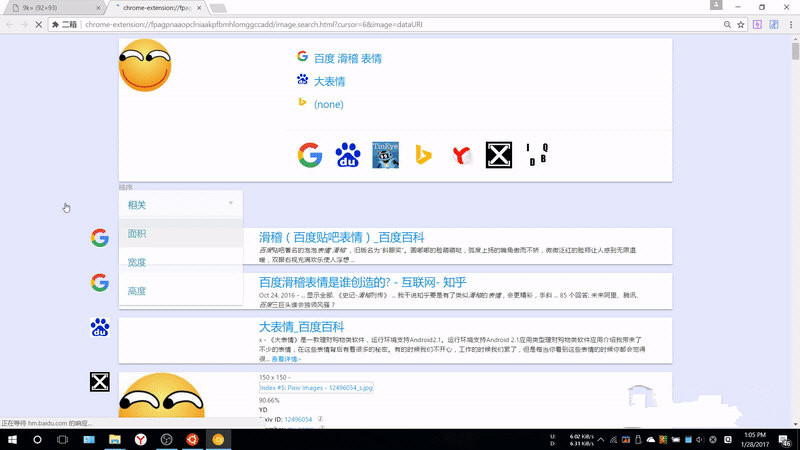This screenshot has height=450, width=800.
Task: Click the address bar URL field
Action: [x=398, y=24]
